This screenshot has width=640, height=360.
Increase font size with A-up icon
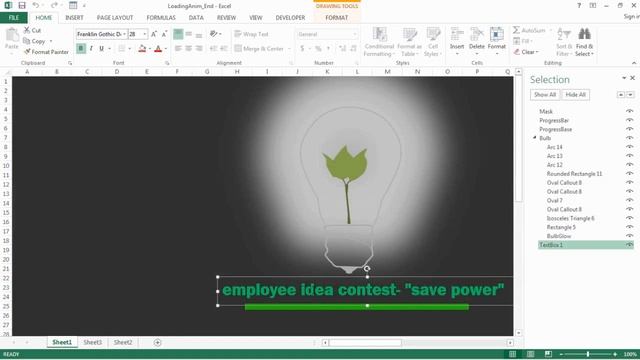(154, 34)
